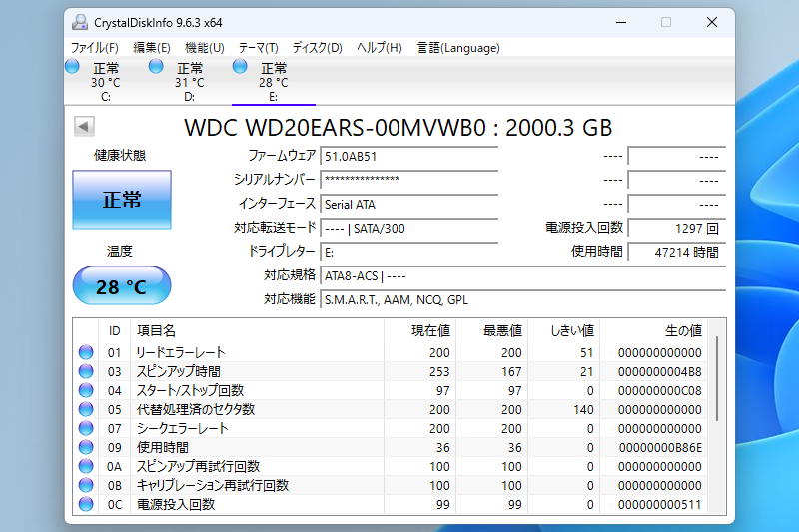Open the 言語(Language) menu

[x=458, y=48]
